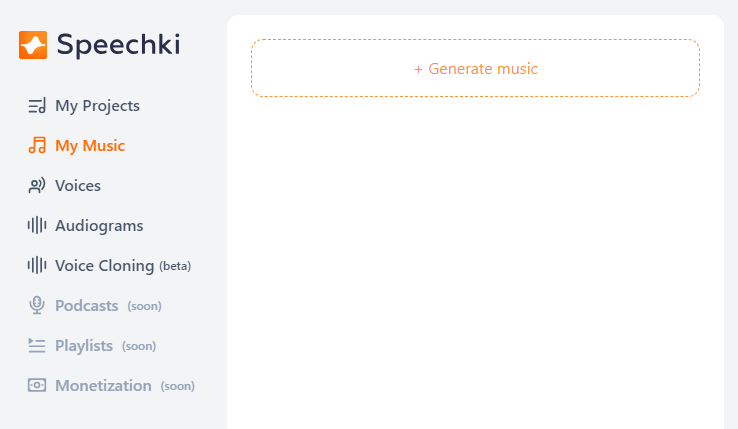The image size is (738, 429).
Task: Click the Generate music button
Action: 475,68
